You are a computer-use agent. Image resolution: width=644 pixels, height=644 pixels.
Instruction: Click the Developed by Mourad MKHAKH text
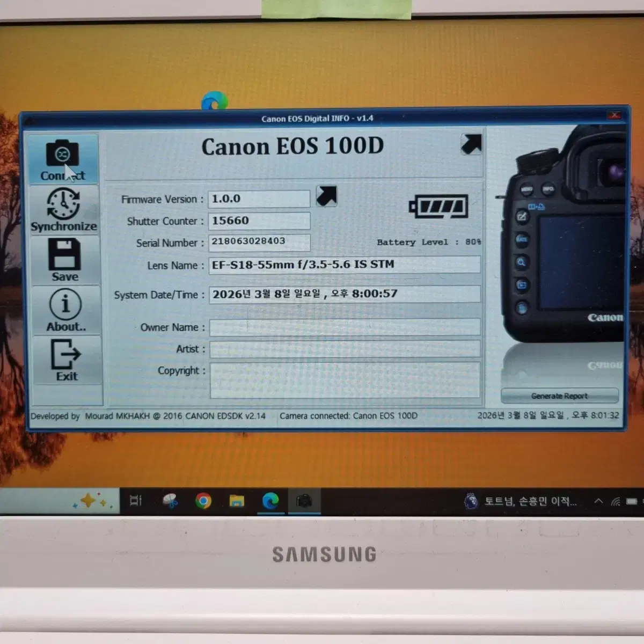click(148, 416)
